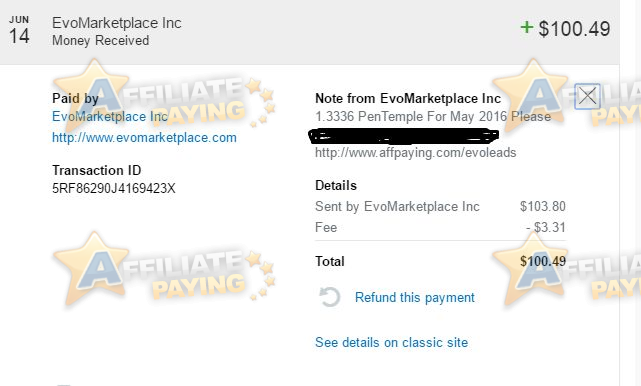The width and height of the screenshot is (641, 386).
Task: Click the refund arrow icon
Action: pyautogui.click(x=329, y=297)
